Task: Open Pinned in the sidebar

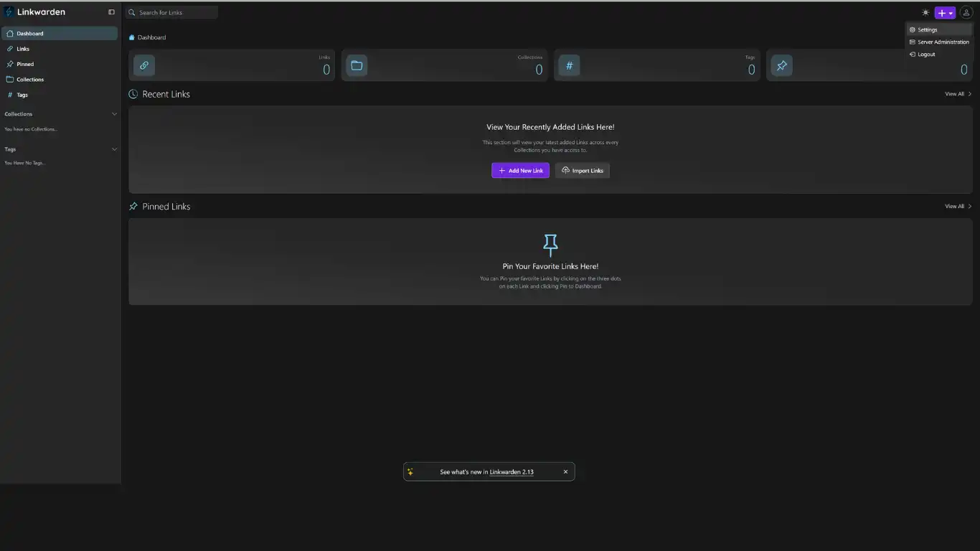Action: click(x=25, y=65)
